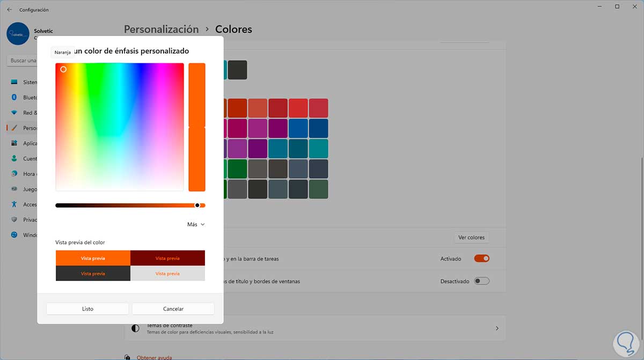
Task: Select the lone dark gray swatch above the grid
Action: [237, 70]
